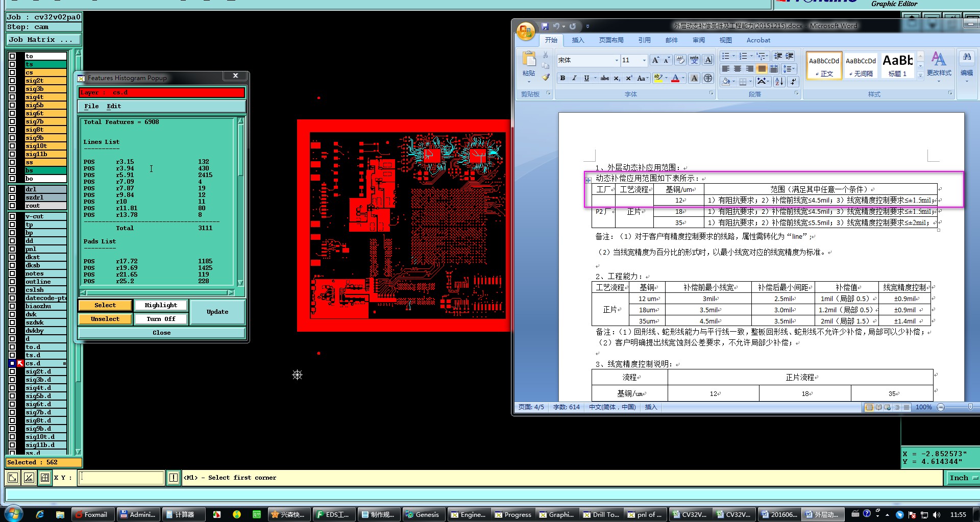Click the Select button in Histogram popup
This screenshot has width=980, height=522.
coord(105,305)
